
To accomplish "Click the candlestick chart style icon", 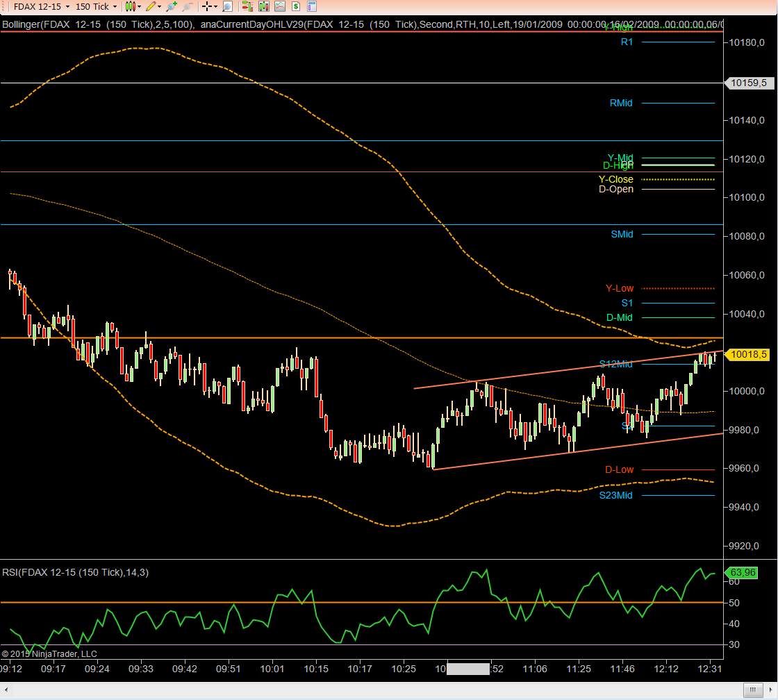I will pos(130,6).
